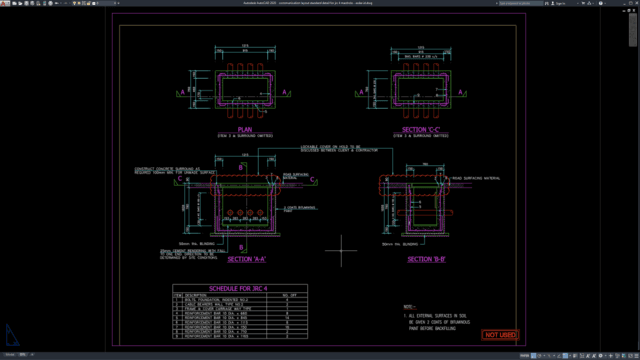Screen dimensions: 640x360
Task: Click the vertical scrollbar thumb at right edge
Action: point(633,30)
